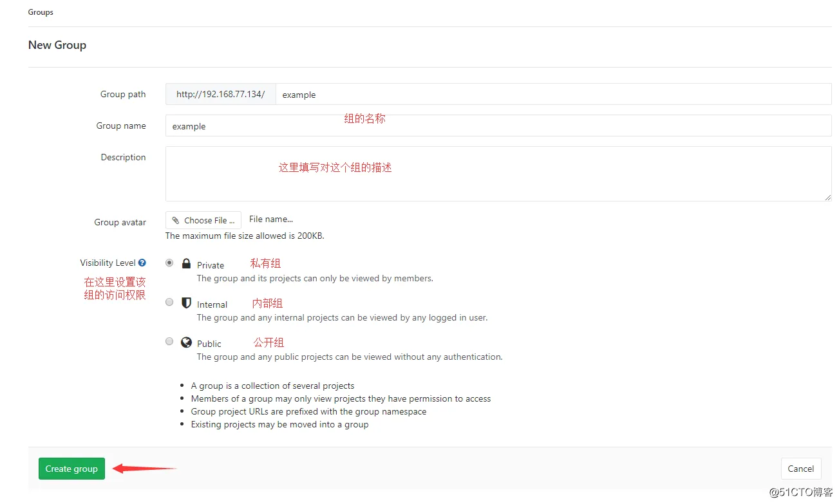
Task: Click the Visibility Level label
Action: click(108, 263)
